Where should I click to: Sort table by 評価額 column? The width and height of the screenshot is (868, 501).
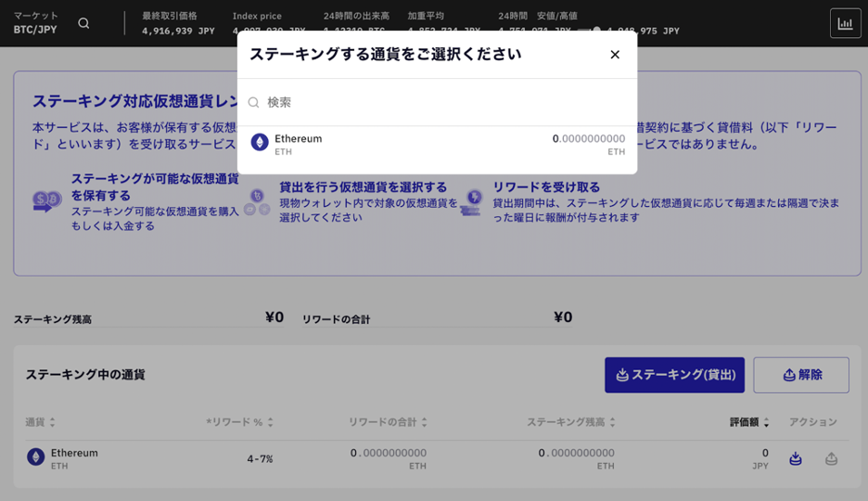749,422
